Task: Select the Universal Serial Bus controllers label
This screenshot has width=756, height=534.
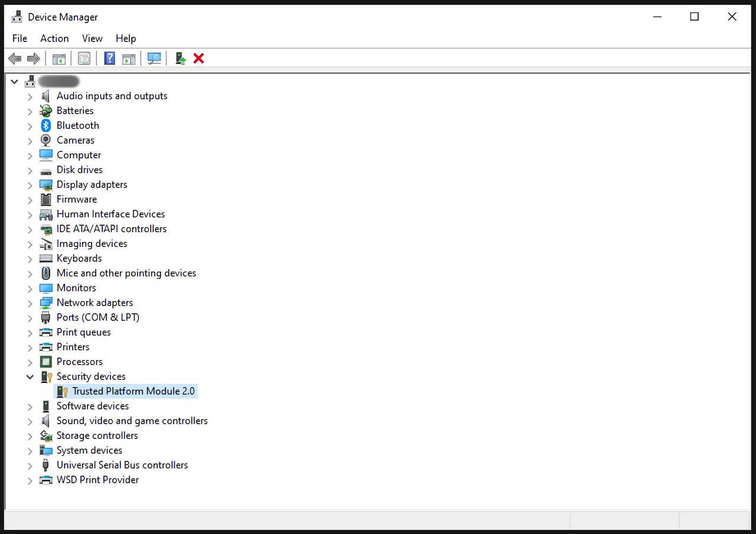Action: click(x=122, y=465)
